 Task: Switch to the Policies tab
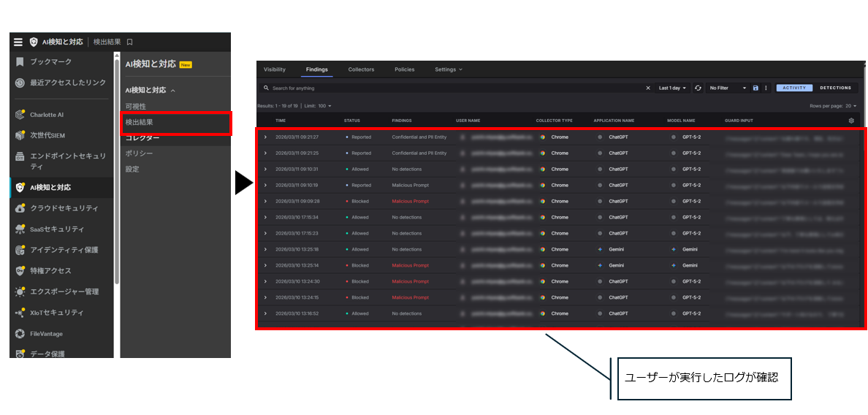(x=404, y=69)
